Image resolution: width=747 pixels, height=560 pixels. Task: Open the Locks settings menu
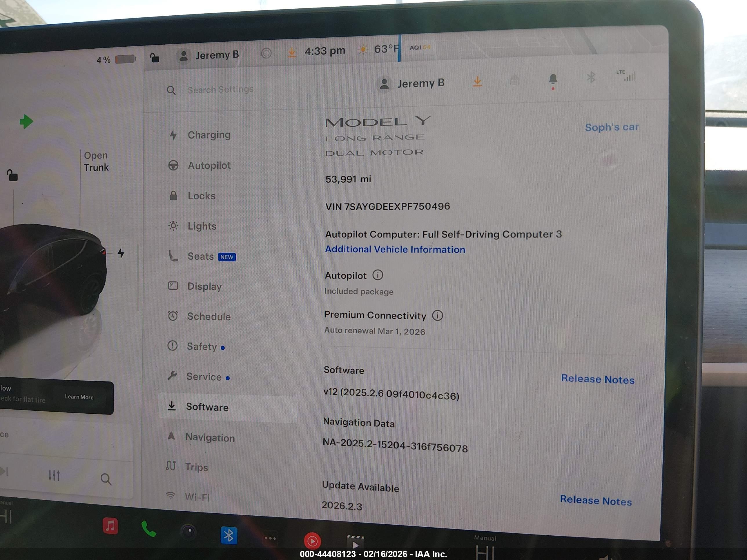coord(192,196)
